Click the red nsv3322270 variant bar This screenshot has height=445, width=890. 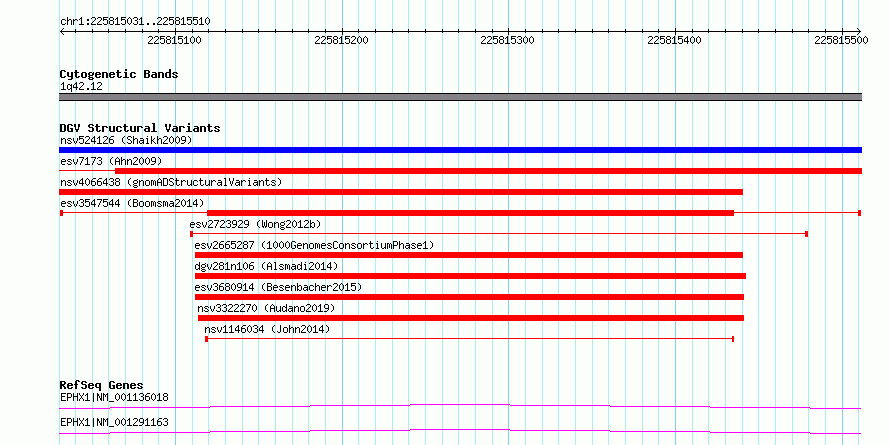[471, 318]
